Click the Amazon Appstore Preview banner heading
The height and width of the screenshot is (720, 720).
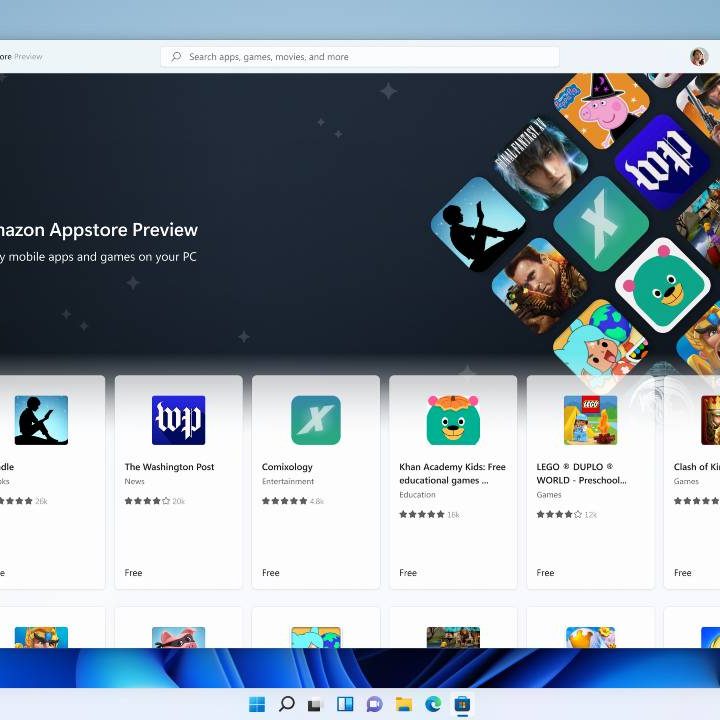click(99, 230)
